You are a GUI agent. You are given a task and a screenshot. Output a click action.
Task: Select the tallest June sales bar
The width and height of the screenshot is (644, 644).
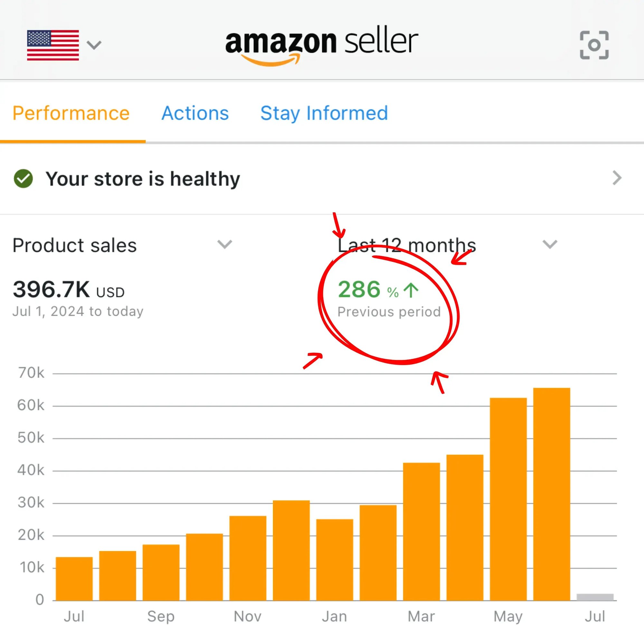tap(551, 494)
